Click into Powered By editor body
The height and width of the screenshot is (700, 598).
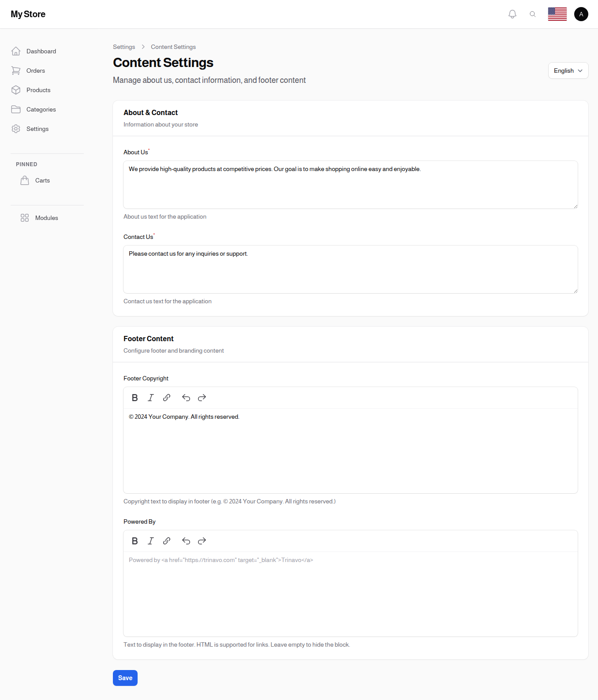[351, 594]
